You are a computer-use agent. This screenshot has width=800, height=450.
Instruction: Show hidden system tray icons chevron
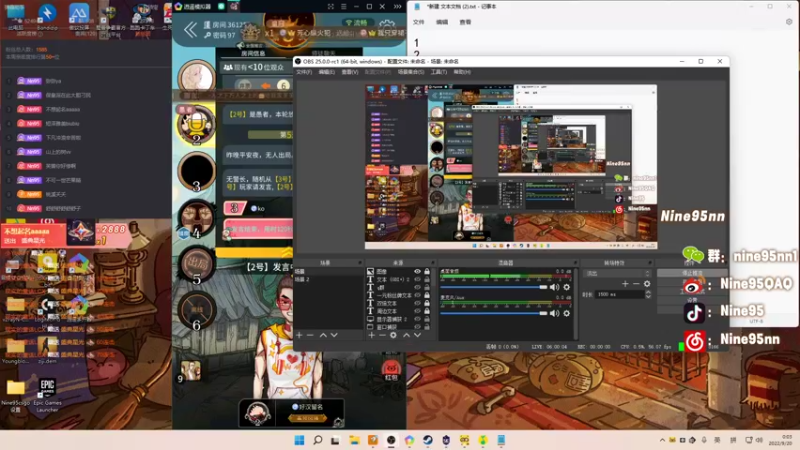tap(662, 440)
